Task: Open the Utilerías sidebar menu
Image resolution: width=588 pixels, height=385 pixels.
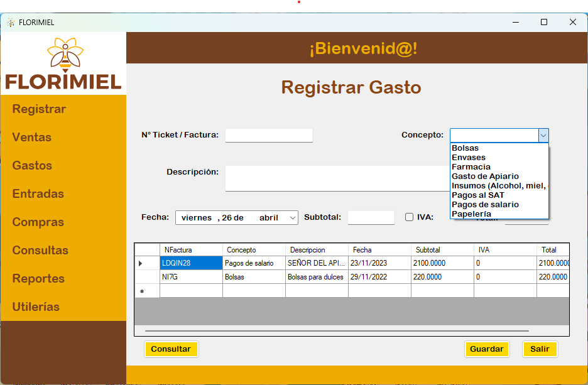Action: pyautogui.click(x=36, y=307)
